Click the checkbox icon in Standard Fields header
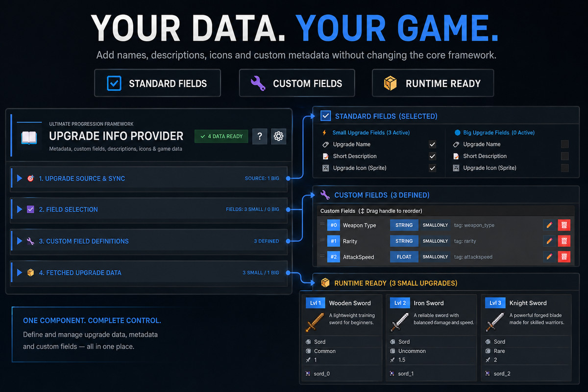588x392 pixels. point(325,116)
